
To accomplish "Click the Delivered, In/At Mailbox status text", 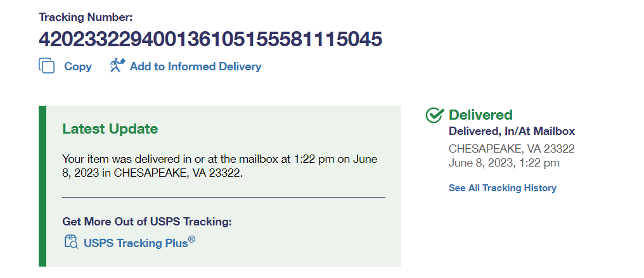I will (512, 132).
